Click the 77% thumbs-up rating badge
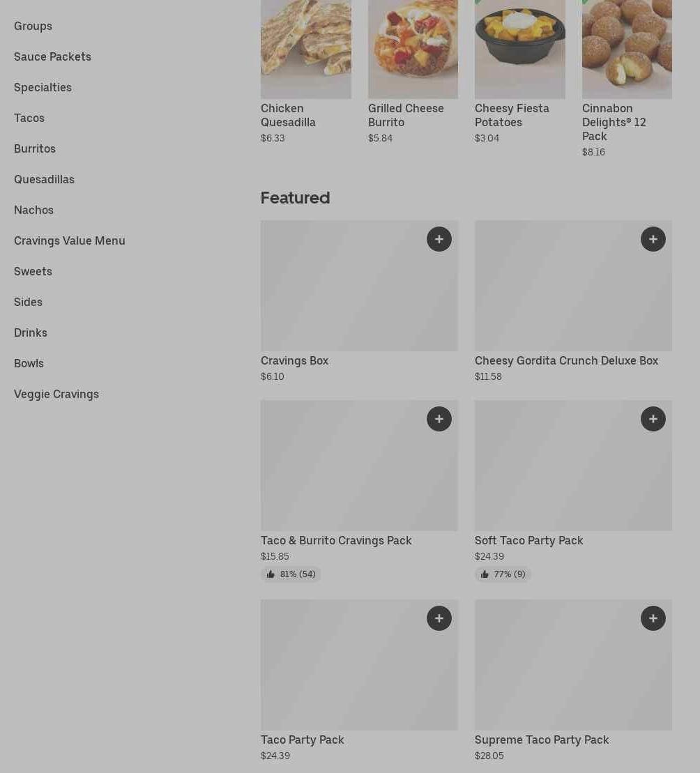Screen dimensions: 700x773 [502, 574]
